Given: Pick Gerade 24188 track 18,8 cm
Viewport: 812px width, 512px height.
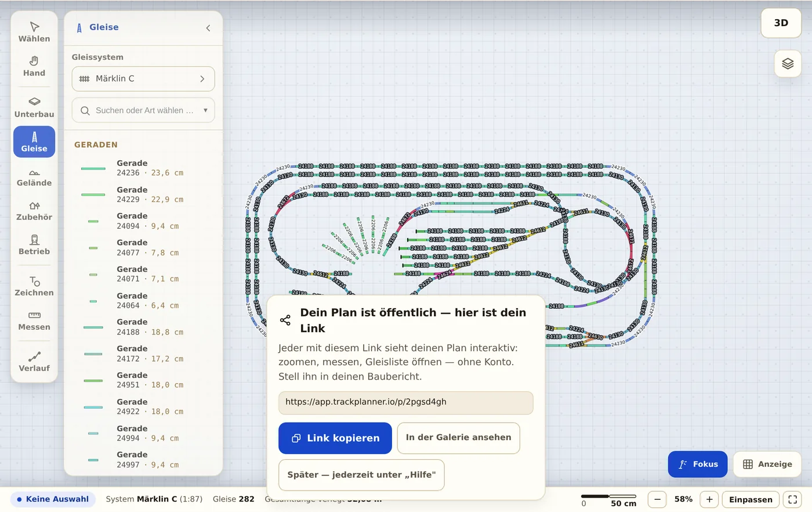Looking at the screenshot, I should [x=143, y=327].
